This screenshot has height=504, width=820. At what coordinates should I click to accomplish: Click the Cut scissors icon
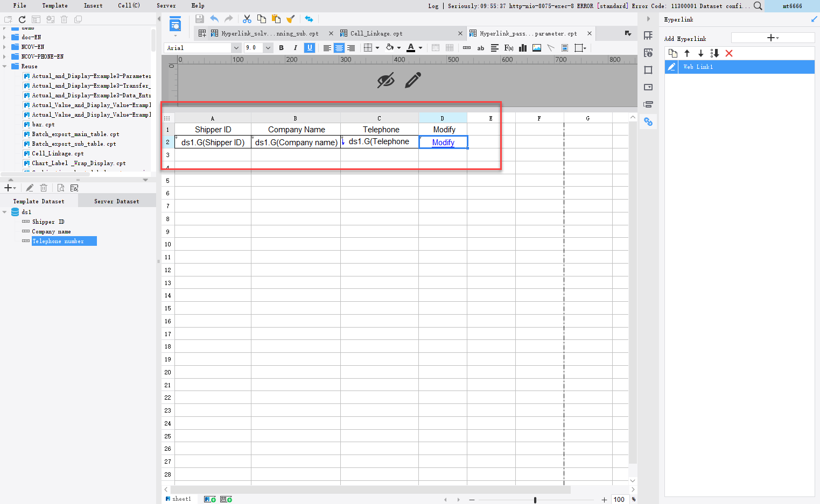tap(247, 19)
